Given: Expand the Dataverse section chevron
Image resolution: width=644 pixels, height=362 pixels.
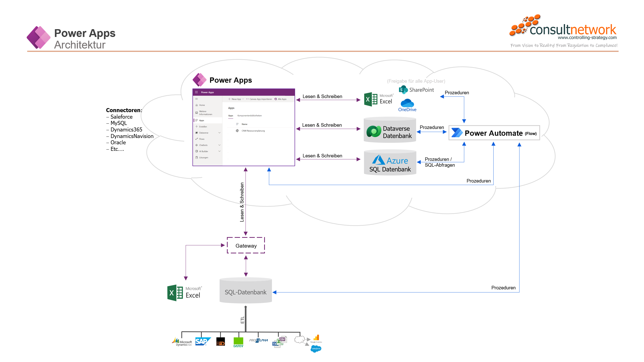Looking at the screenshot, I should [x=220, y=133].
